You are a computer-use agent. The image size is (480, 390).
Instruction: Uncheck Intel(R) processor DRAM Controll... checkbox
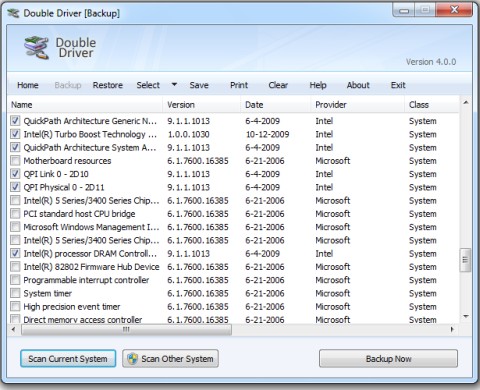(x=15, y=253)
